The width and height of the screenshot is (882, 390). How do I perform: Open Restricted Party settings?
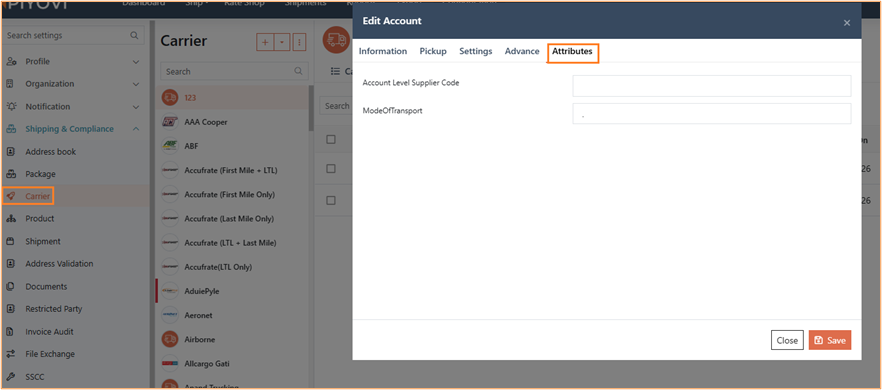(53, 309)
